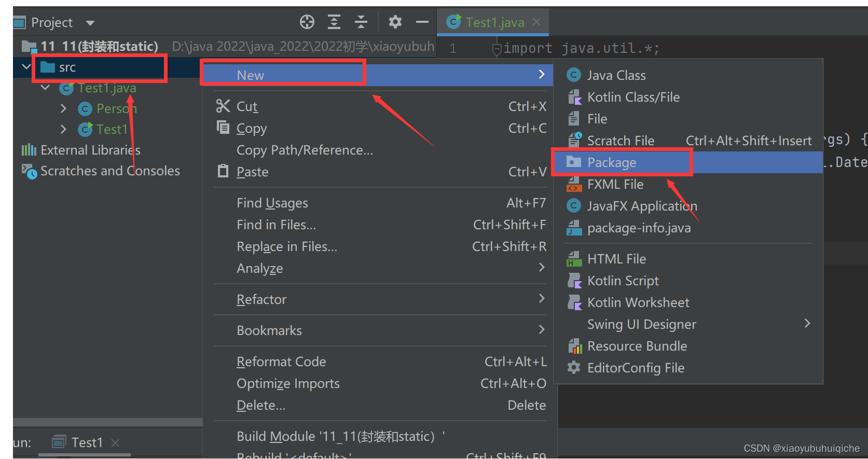Choose Optimize Imports menu item
868x459 pixels.
(x=380, y=383)
